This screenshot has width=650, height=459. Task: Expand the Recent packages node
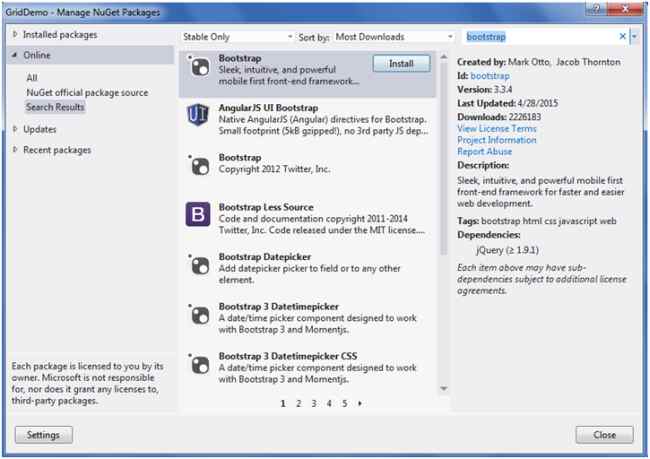point(15,149)
